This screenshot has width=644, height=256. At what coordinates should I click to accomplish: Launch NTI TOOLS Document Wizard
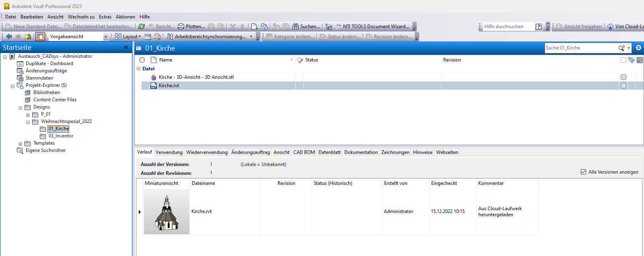pyautogui.click(x=372, y=27)
